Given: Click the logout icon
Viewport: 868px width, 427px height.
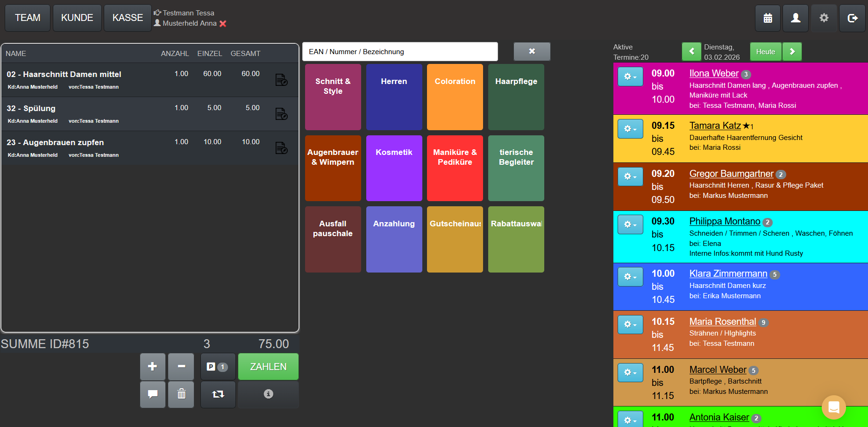Looking at the screenshot, I should coord(853,18).
